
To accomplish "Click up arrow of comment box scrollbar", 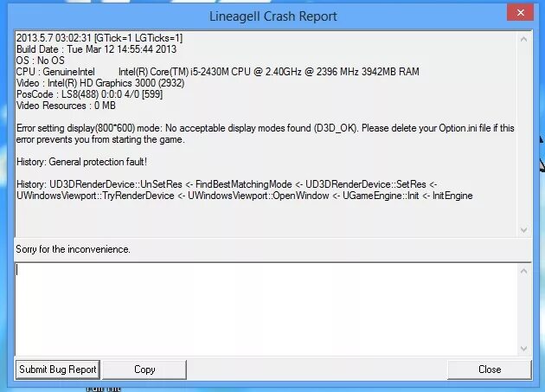I will tap(523, 271).
